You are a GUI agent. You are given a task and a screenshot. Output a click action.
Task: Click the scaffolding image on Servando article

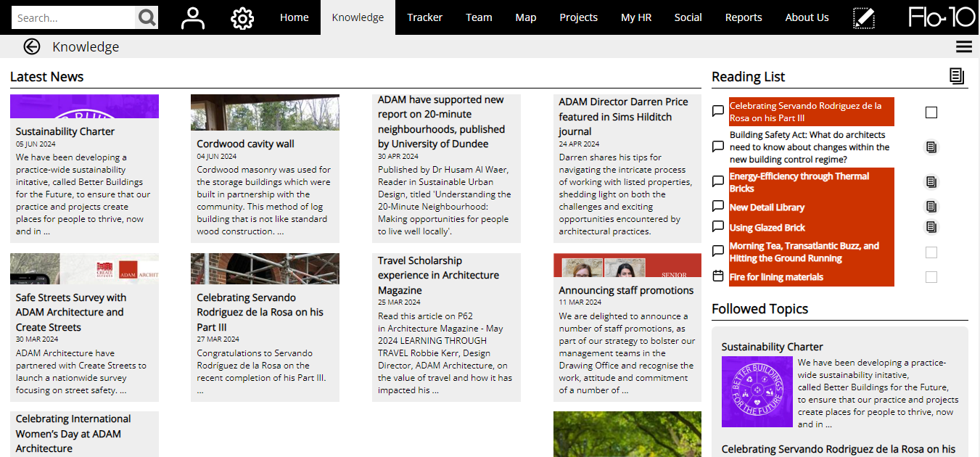coord(265,268)
